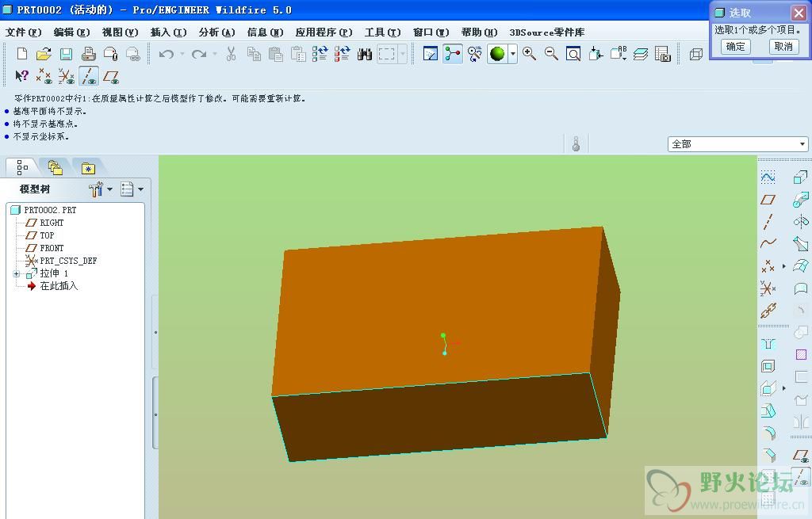The width and height of the screenshot is (812, 519).
Task: Click 取消 in the 选取 dialog
Action: (x=783, y=47)
